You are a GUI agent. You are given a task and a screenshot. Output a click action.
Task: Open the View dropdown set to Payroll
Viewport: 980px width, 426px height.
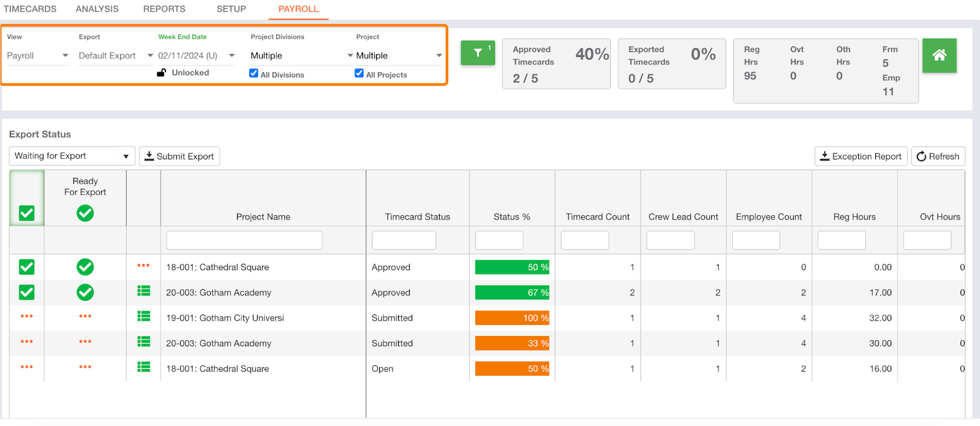37,56
